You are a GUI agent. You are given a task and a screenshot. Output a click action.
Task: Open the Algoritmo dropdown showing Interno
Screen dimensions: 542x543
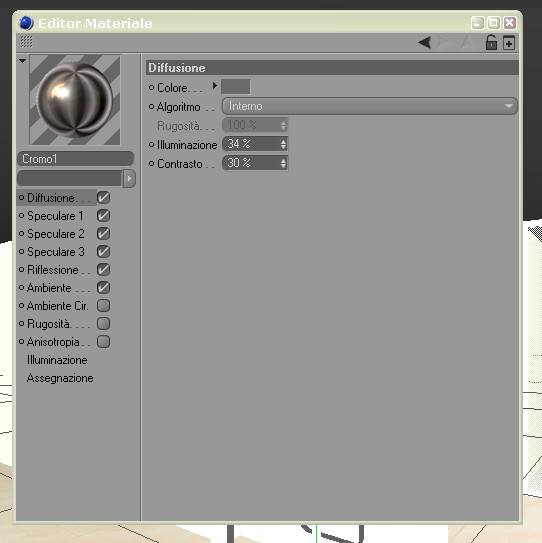(370, 106)
